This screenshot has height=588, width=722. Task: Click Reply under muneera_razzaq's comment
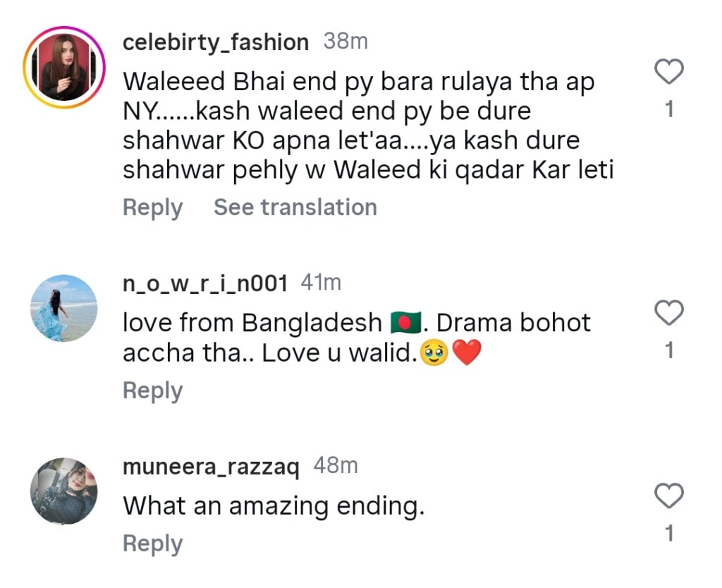[x=152, y=543]
